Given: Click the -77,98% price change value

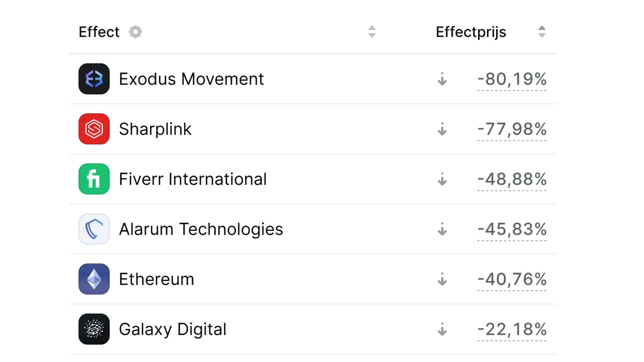Looking at the screenshot, I should coord(512,129).
